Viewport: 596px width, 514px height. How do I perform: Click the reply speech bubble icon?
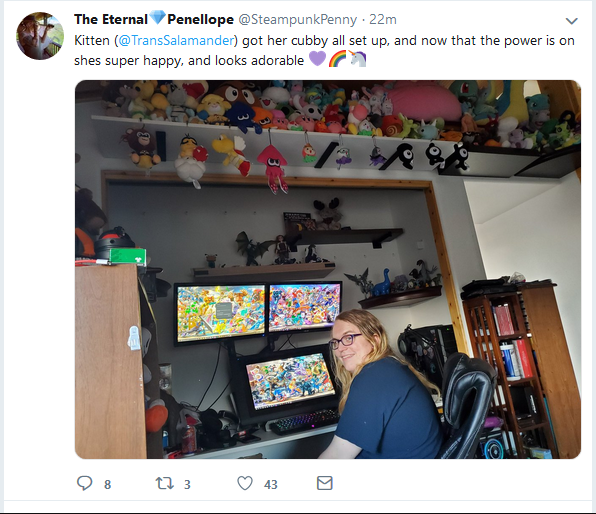click(84, 483)
